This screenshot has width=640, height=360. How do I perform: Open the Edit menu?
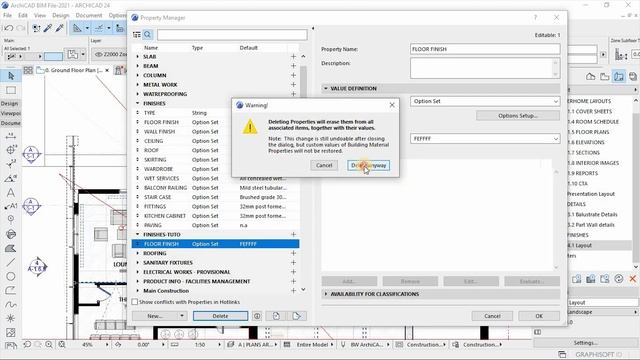(x=23, y=16)
